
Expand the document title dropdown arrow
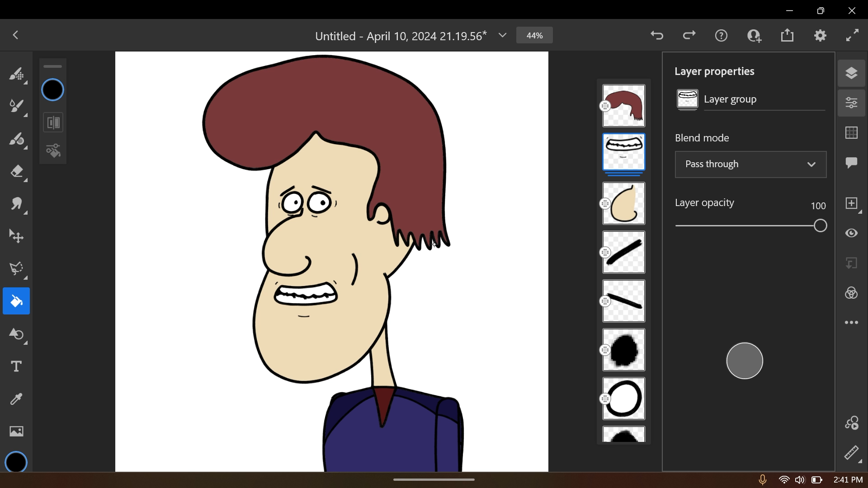pyautogui.click(x=503, y=35)
